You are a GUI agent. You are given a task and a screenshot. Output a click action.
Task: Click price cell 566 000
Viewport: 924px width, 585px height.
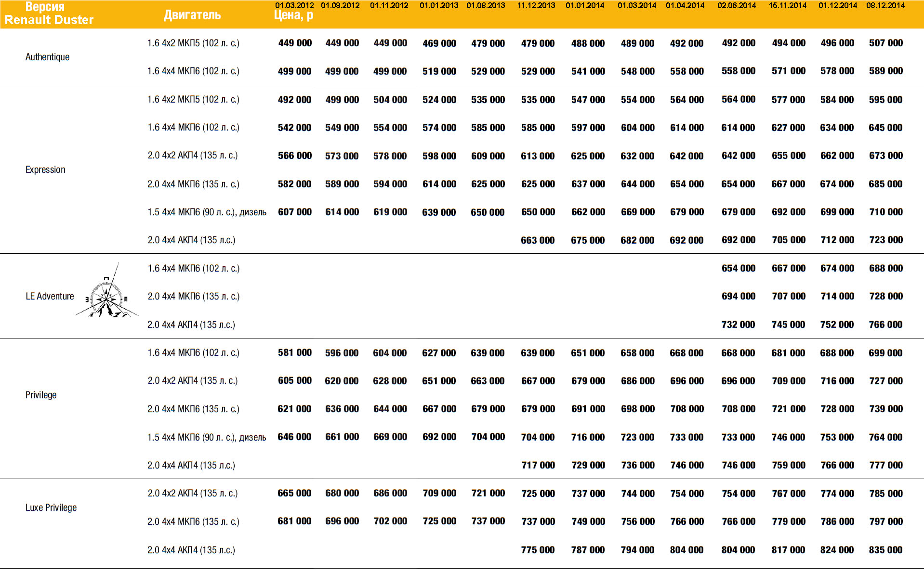click(x=295, y=156)
